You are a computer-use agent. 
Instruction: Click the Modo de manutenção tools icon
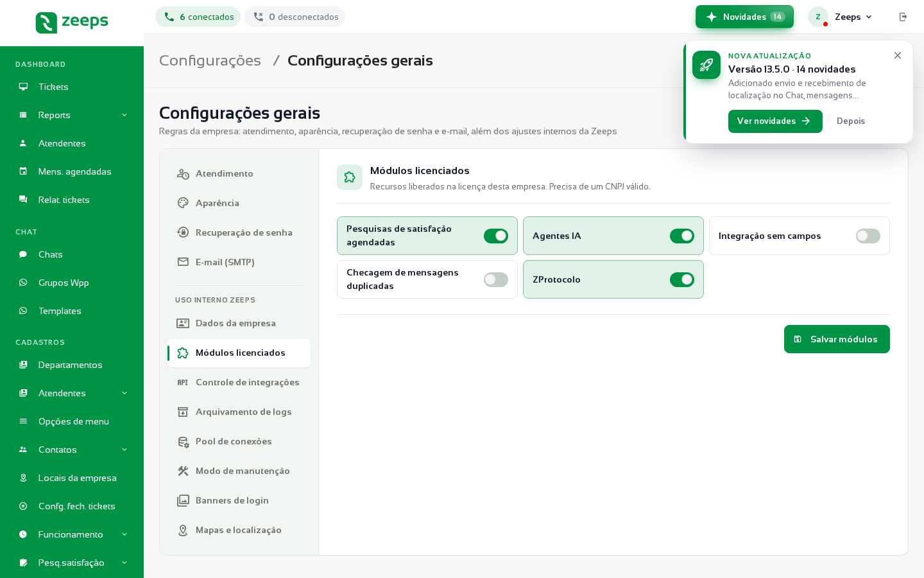(x=183, y=471)
